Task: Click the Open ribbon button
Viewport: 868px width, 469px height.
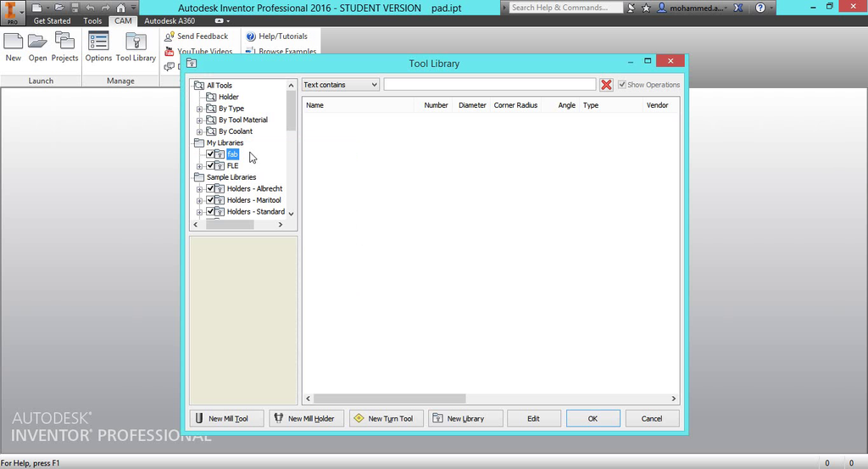Action: [37, 47]
